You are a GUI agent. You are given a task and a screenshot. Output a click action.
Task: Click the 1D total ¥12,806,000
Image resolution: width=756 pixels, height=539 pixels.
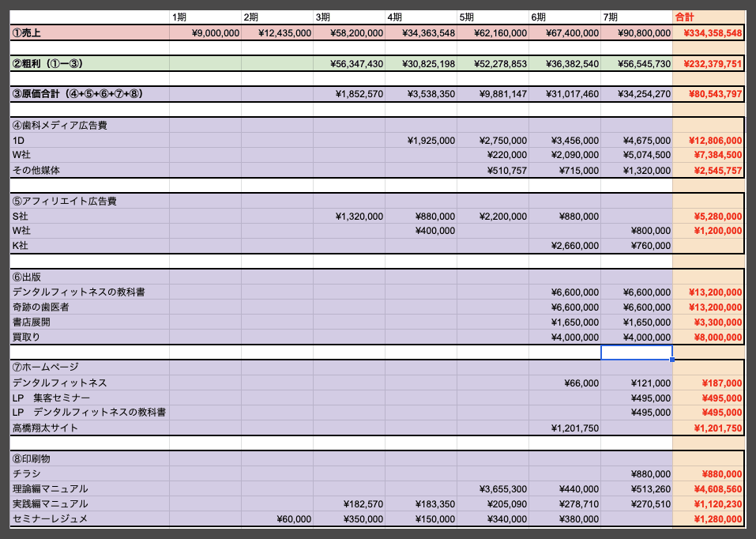point(709,141)
